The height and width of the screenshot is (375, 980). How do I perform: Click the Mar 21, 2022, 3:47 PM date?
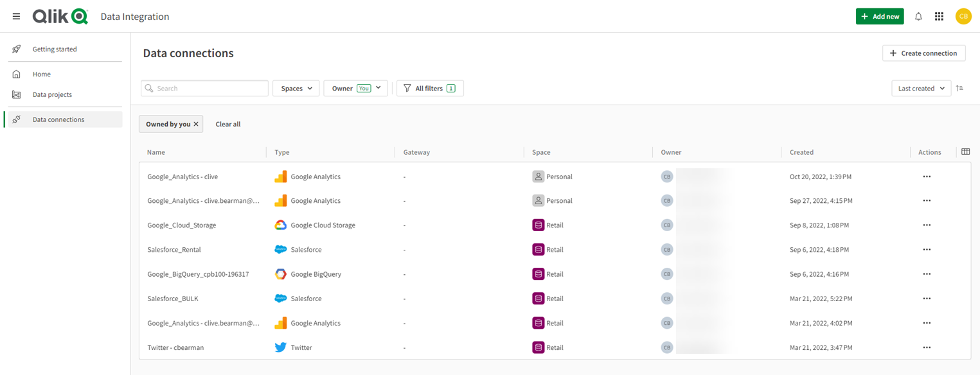click(821, 347)
